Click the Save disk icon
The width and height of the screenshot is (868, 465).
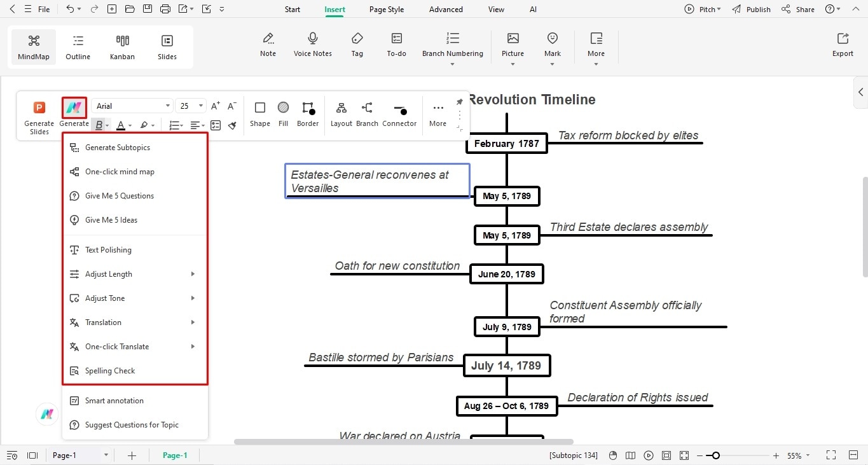(148, 9)
